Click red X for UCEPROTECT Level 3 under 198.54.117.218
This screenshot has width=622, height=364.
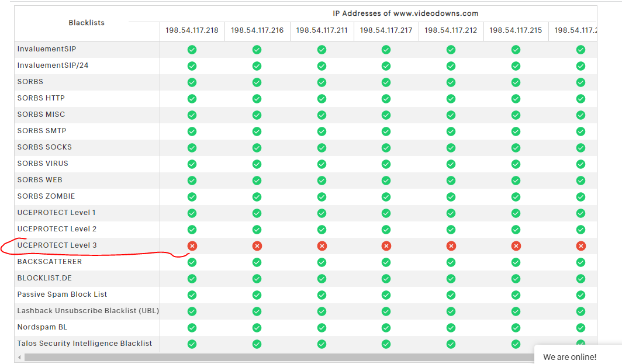[192, 246]
